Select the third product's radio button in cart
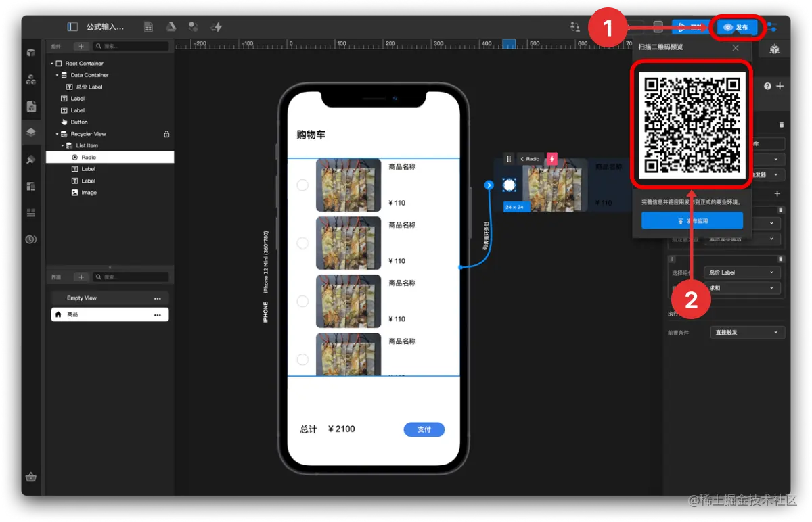Image resolution: width=812 pixels, height=522 pixels. click(x=302, y=302)
